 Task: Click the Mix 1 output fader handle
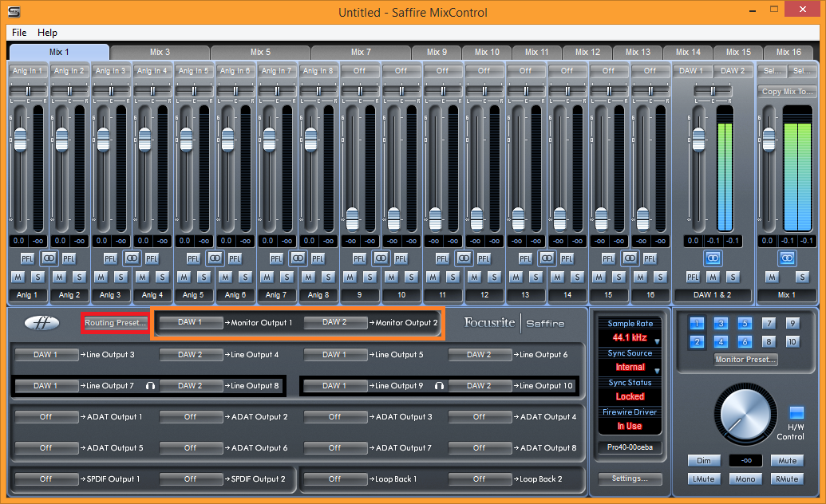(x=769, y=140)
